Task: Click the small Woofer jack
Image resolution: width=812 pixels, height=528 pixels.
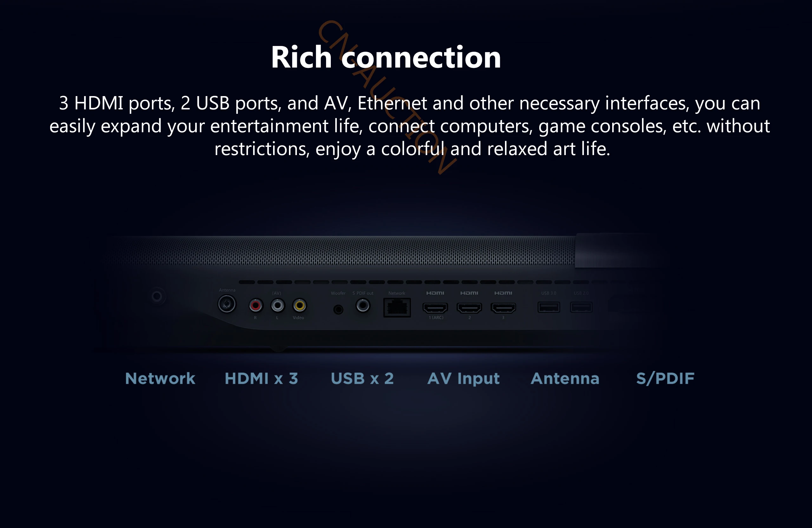Action: (338, 310)
